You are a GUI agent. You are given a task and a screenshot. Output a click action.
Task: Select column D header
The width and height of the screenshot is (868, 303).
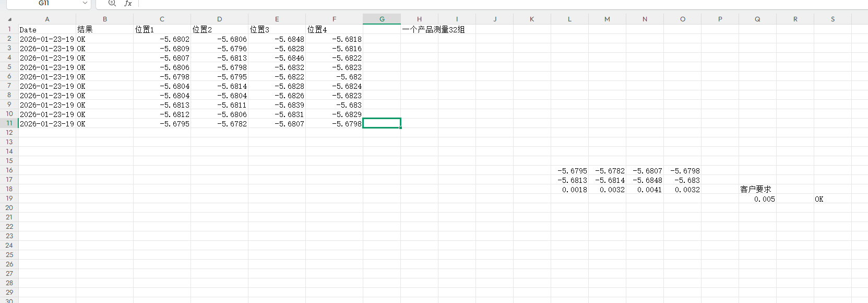(x=219, y=19)
